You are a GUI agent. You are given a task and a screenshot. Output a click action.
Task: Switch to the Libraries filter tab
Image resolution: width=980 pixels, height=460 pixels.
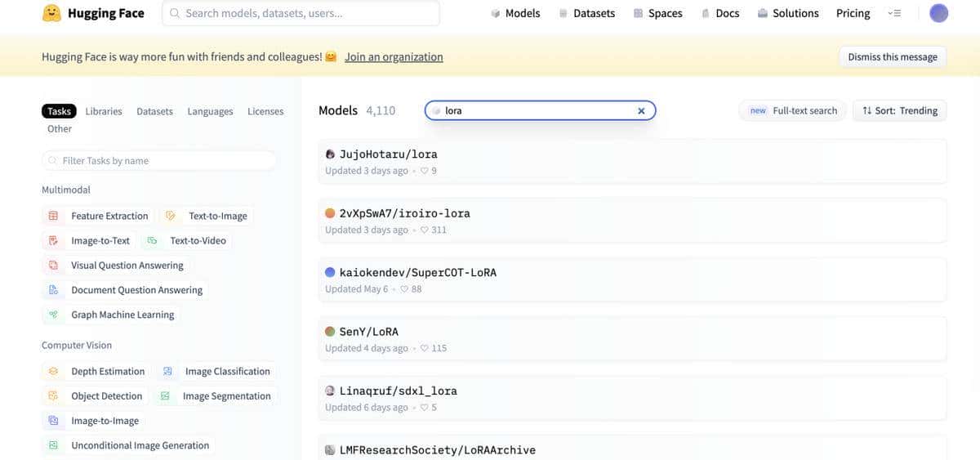click(104, 111)
